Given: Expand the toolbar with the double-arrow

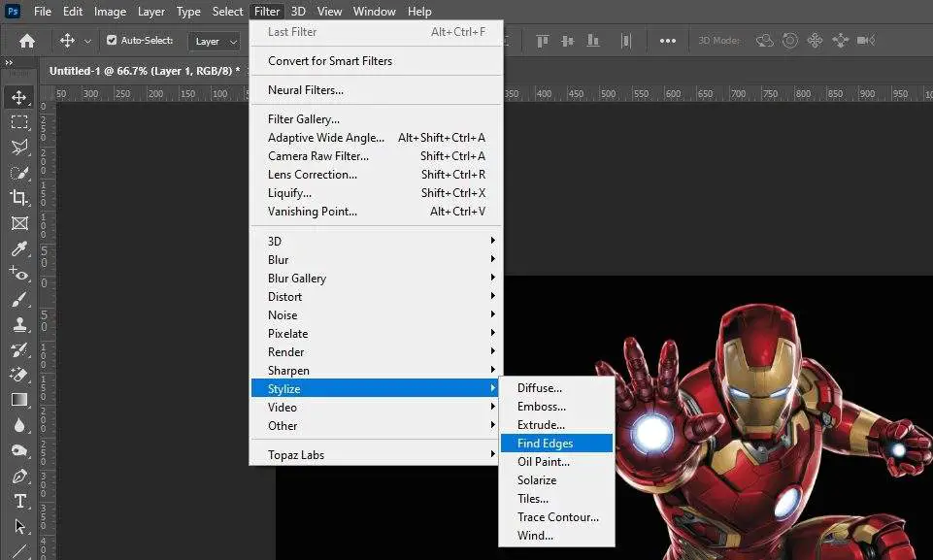Looking at the screenshot, I should [x=10, y=62].
